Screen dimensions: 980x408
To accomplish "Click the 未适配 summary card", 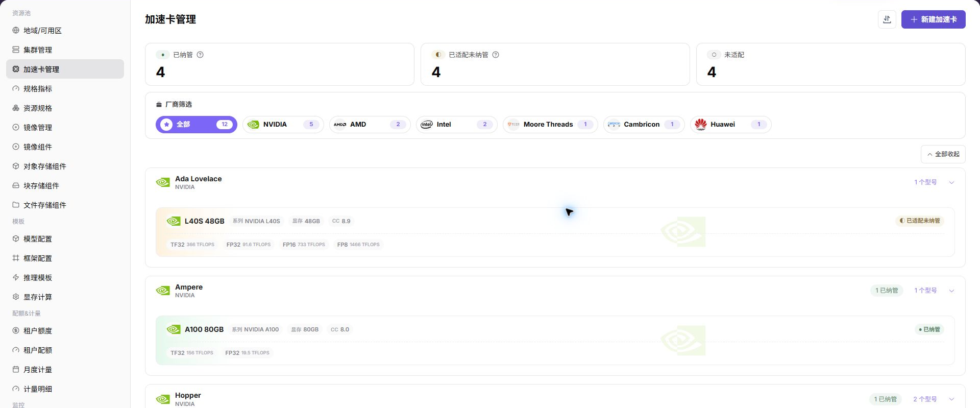I will pos(831,64).
